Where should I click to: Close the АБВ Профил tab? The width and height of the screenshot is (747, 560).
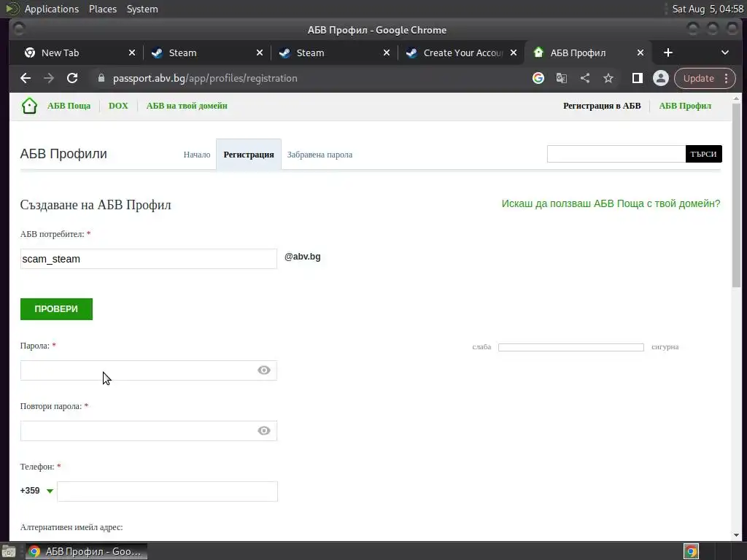640,52
